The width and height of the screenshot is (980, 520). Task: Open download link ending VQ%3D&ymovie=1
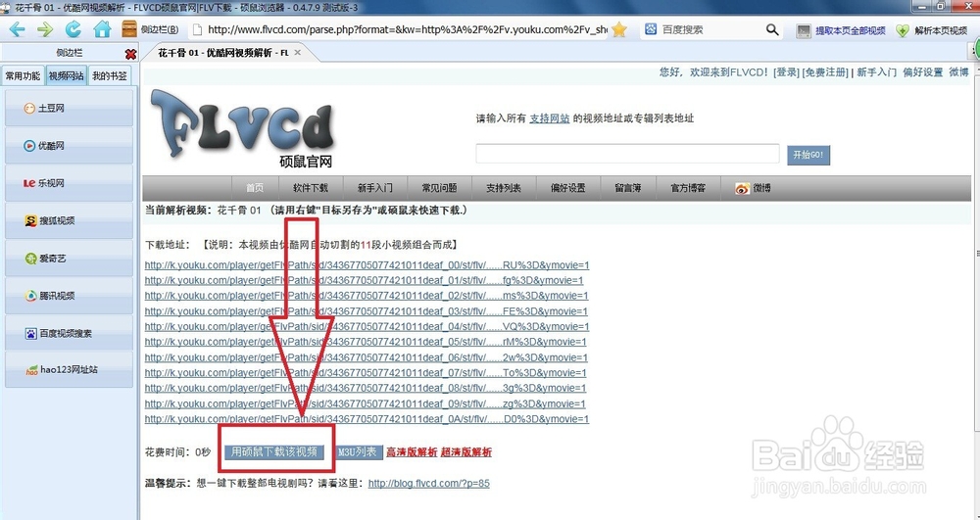[x=367, y=326]
